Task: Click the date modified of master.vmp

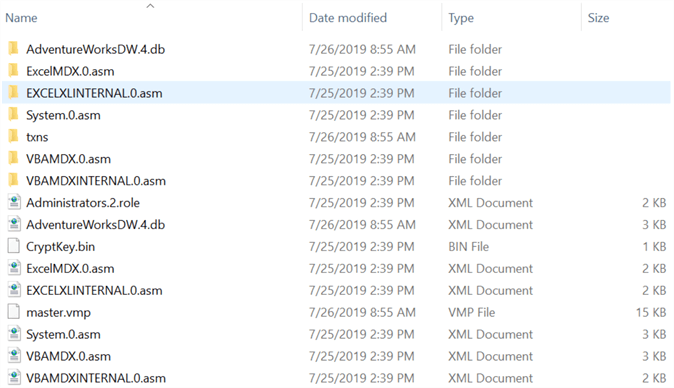Action: click(362, 312)
